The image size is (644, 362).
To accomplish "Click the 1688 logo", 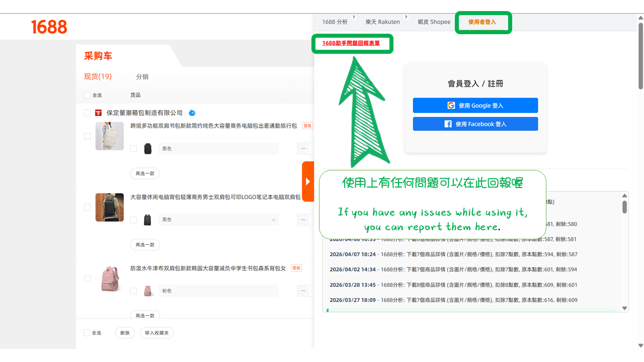I will tap(49, 27).
